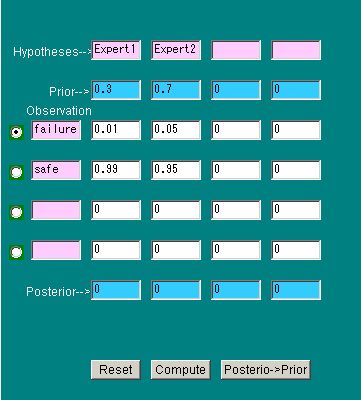Click the empty third hypothesis name field
Image resolution: width=361 pixels, height=400 pixels.
pyautogui.click(x=236, y=50)
